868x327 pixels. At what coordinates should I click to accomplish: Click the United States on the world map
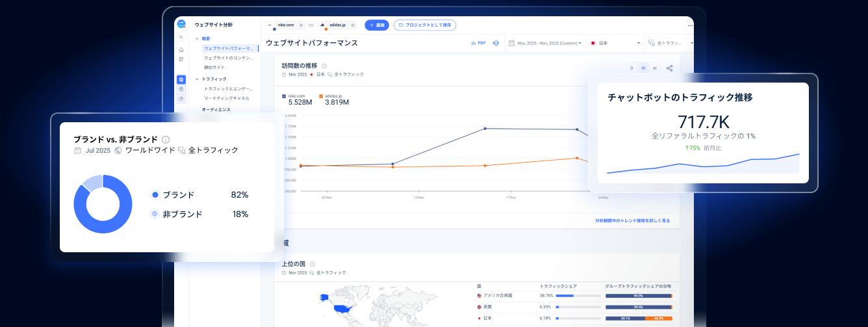tap(342, 308)
